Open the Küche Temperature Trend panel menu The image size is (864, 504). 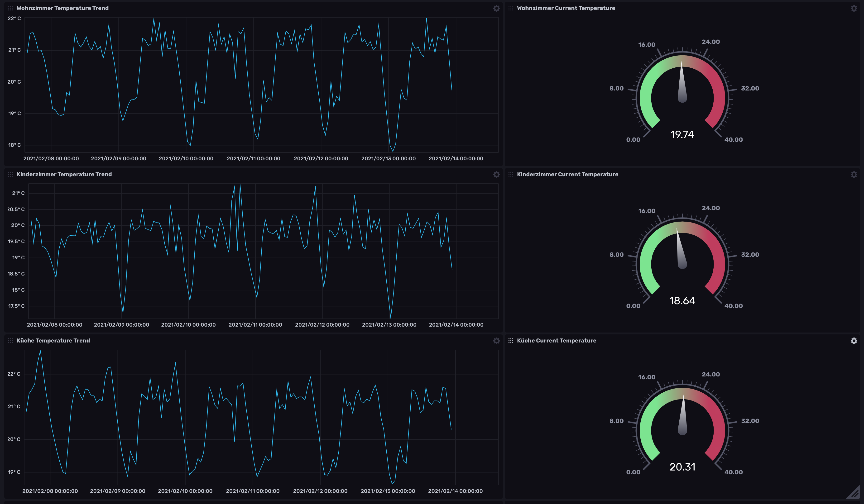click(x=53, y=341)
